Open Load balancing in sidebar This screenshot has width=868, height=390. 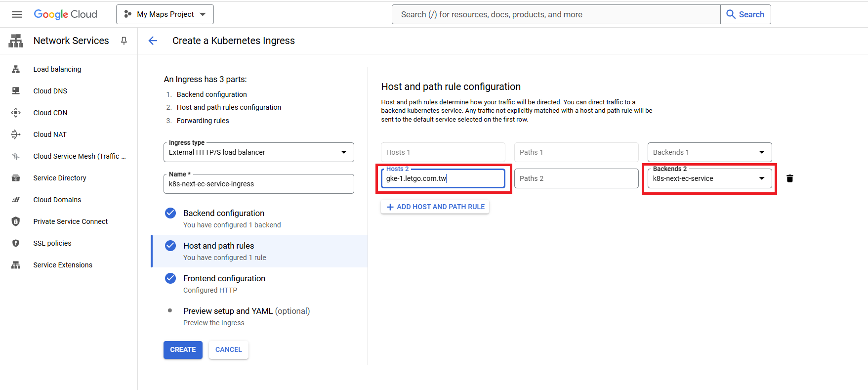pos(57,69)
